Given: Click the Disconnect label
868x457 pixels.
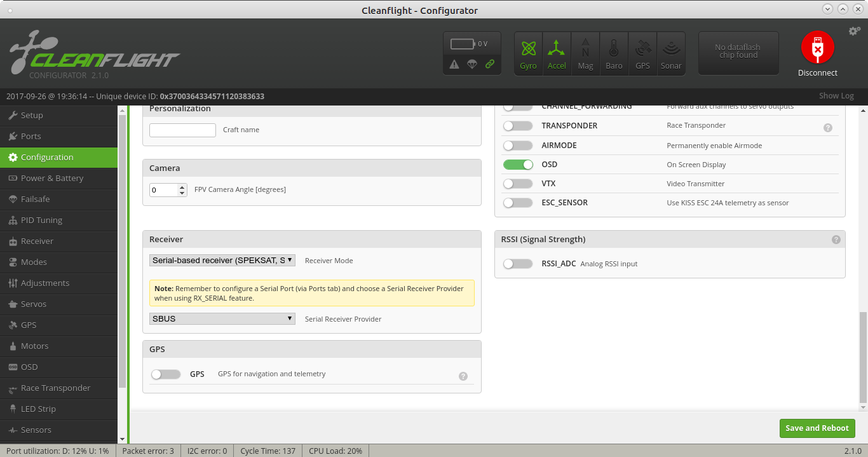Looking at the screenshot, I should click(x=818, y=73).
